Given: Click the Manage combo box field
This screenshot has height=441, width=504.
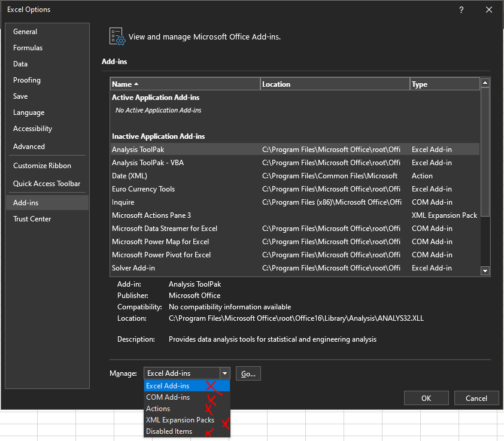Looking at the screenshot, I should point(182,373).
